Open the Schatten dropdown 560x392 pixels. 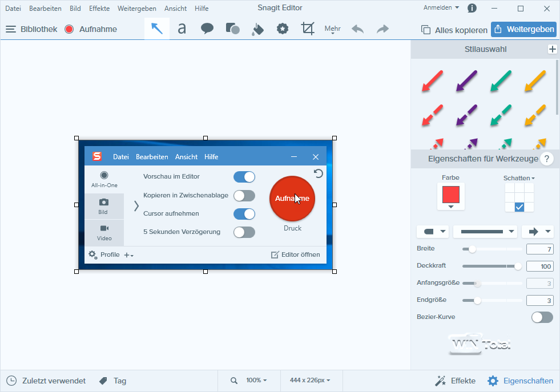pos(519,178)
